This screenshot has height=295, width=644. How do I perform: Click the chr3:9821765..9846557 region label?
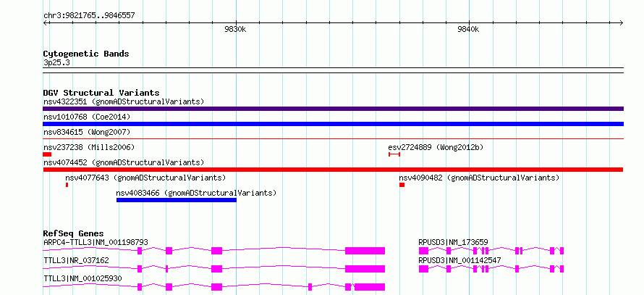(89, 16)
